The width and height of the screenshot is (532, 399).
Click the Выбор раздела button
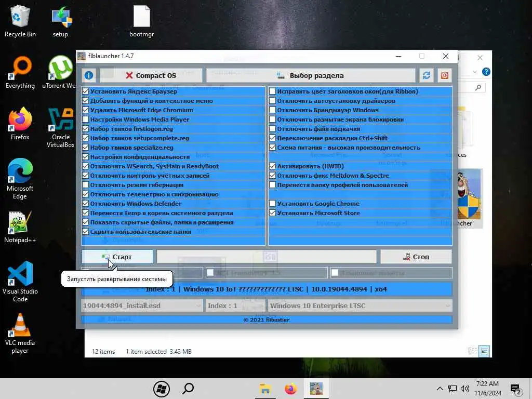click(311, 75)
